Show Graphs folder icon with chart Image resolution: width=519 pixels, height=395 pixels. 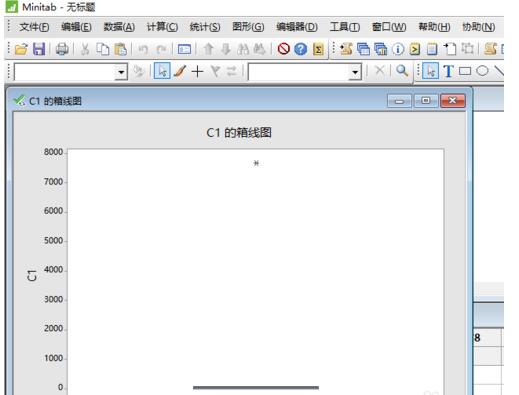coord(380,49)
